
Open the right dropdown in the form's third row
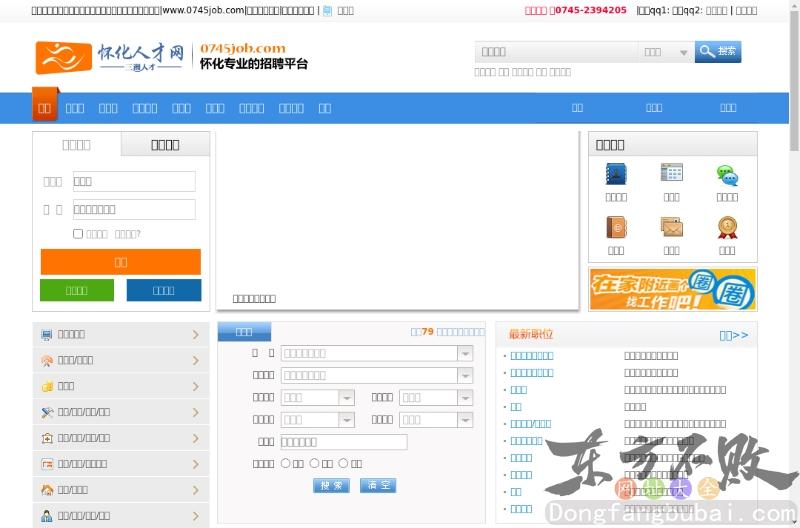[436, 397]
